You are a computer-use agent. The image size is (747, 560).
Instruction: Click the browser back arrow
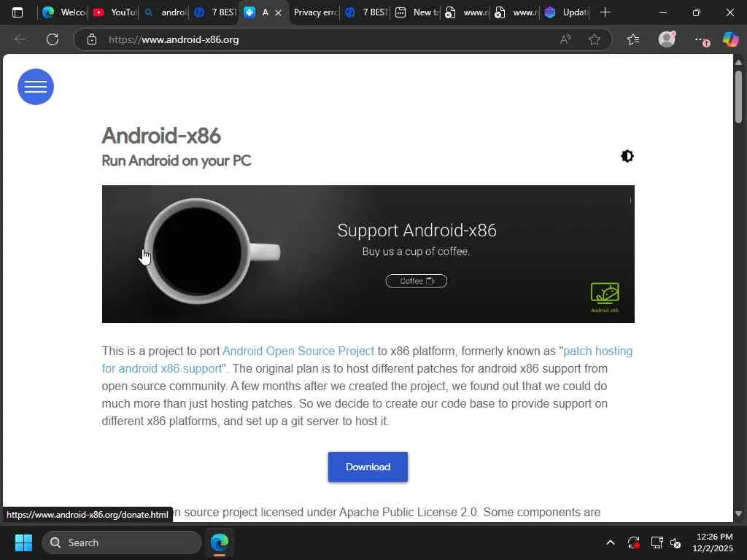(x=20, y=39)
